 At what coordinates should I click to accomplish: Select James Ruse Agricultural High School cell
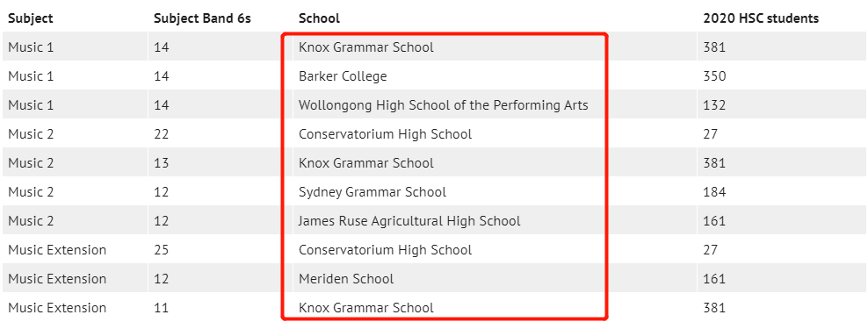click(x=409, y=221)
